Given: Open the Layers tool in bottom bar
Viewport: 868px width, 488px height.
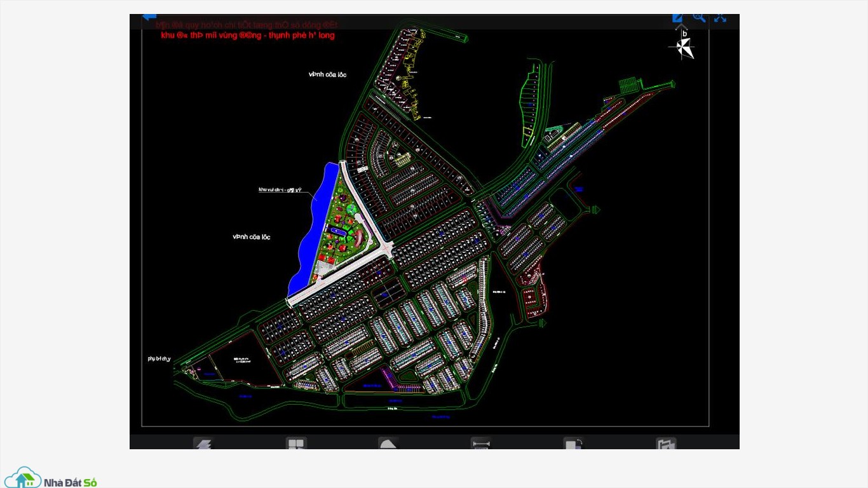Looking at the screenshot, I should (203, 444).
